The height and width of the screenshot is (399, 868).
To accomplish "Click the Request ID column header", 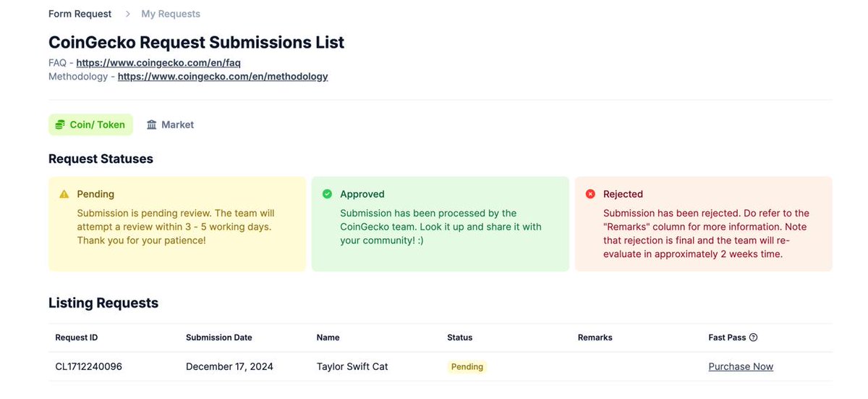I will point(77,337).
